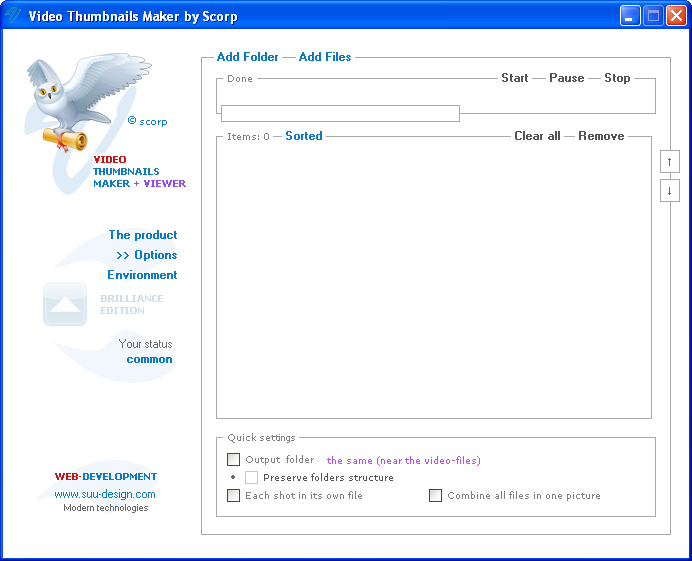The width and height of the screenshot is (692, 561).
Task: Move selected item down with arrow button
Action: click(669, 190)
